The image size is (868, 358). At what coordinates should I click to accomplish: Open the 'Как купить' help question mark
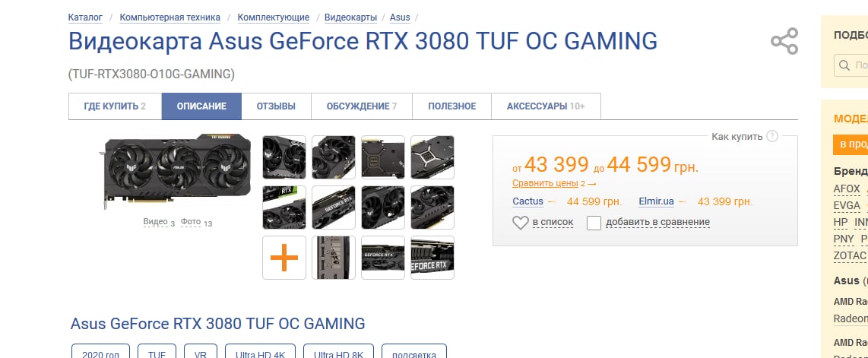773,136
